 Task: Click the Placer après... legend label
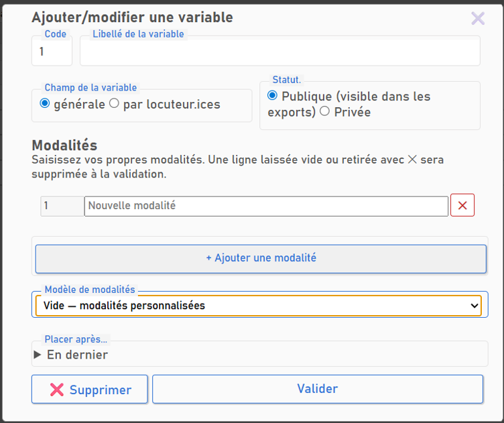coord(76,339)
